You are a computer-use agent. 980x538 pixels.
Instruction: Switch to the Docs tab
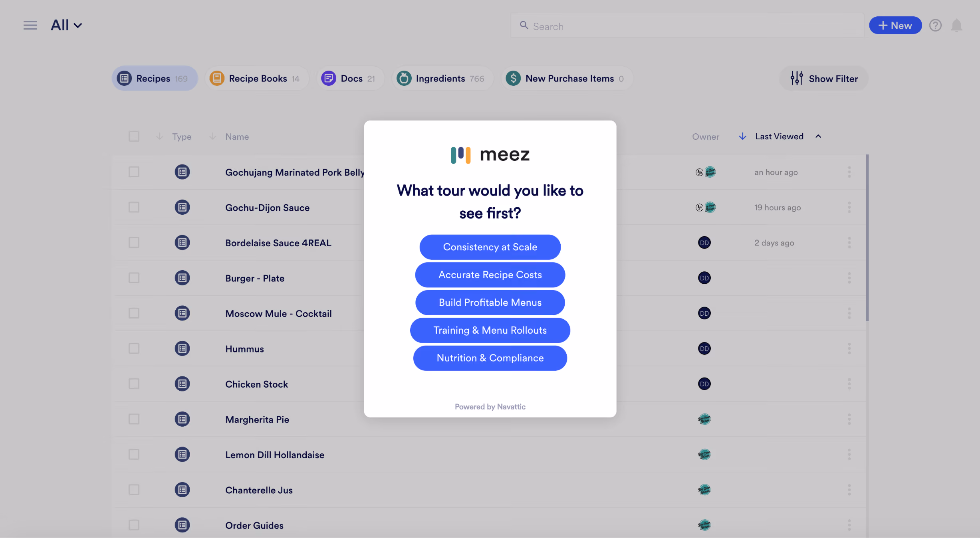[x=350, y=78]
